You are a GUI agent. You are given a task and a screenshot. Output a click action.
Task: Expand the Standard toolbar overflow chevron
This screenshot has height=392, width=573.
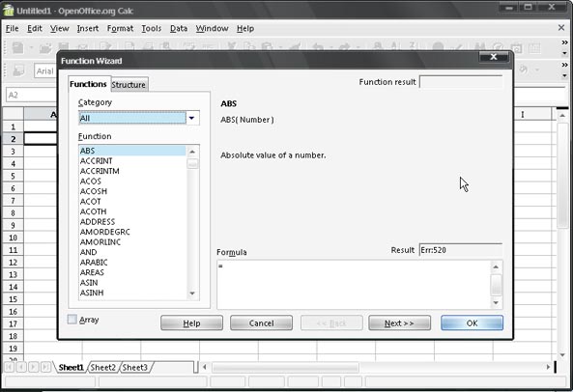point(564,42)
